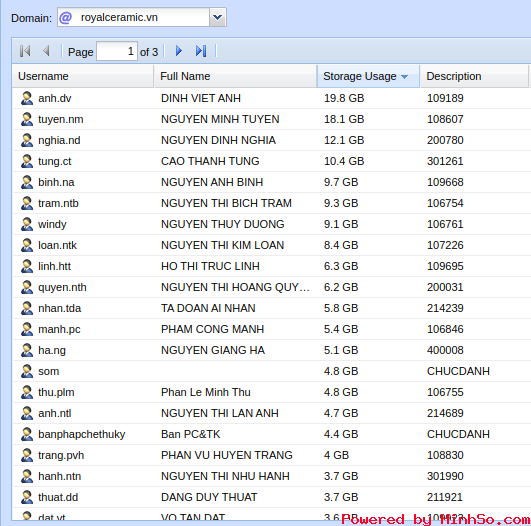Jump to the last page
The height and width of the screenshot is (526, 531).
coord(201,51)
